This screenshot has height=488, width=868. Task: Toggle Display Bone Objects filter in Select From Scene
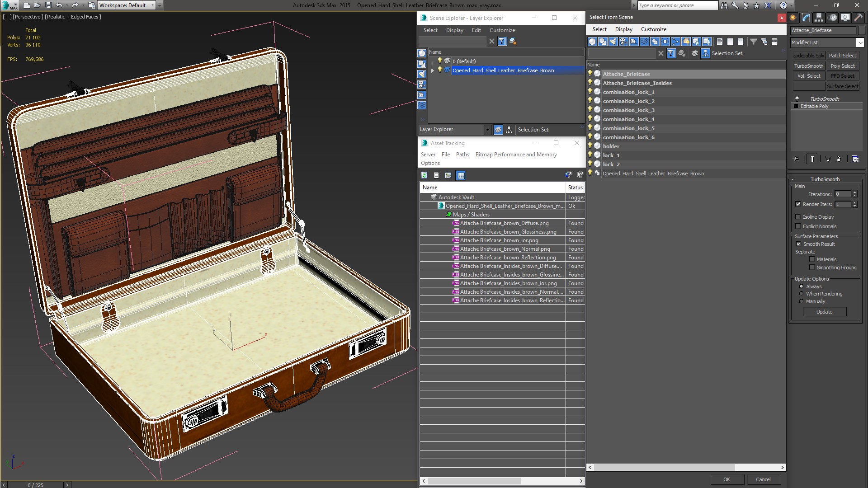click(675, 42)
